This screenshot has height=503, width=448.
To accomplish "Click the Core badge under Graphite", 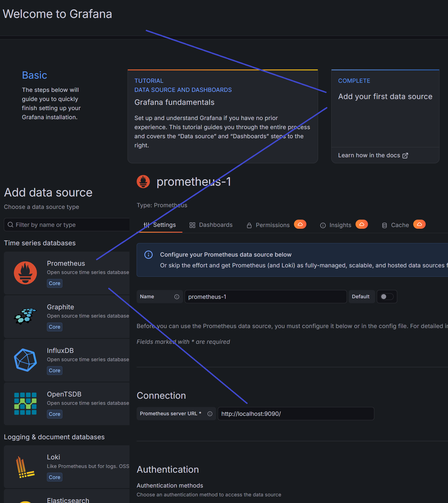I will (55, 327).
